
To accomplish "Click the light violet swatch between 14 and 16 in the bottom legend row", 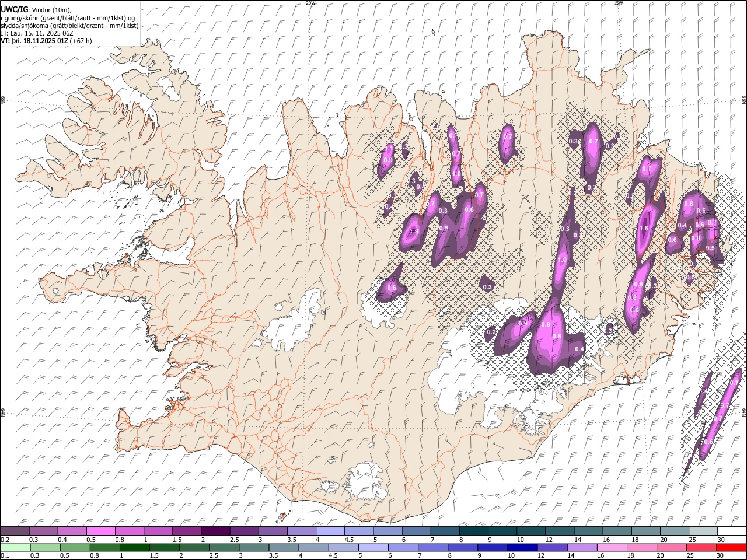I will (x=582, y=547).
